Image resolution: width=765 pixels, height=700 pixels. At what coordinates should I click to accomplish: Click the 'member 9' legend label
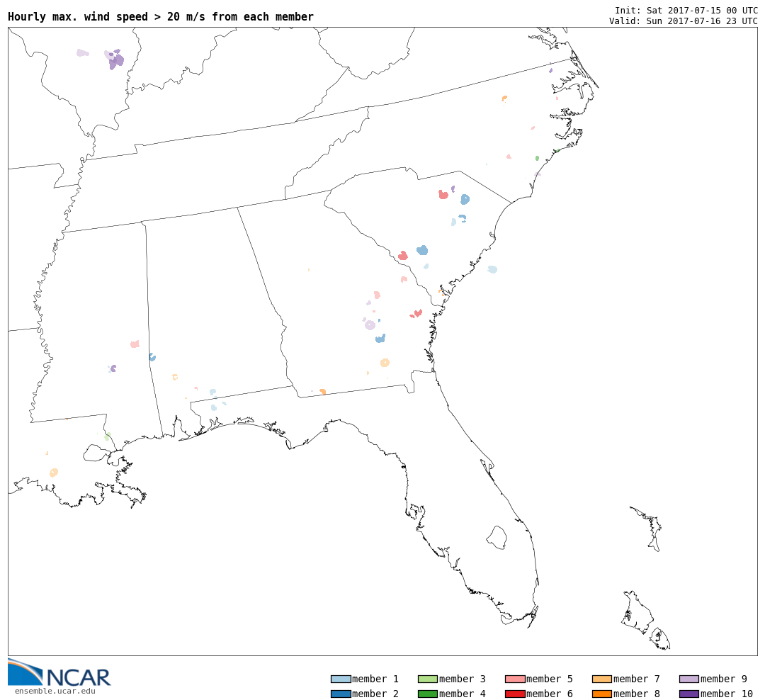723,679
